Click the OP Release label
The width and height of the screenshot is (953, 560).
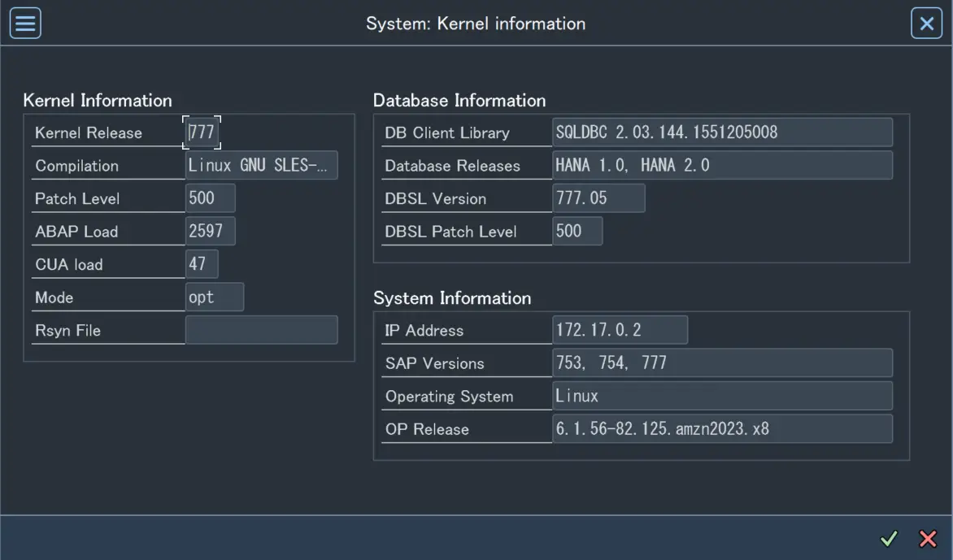click(x=427, y=429)
